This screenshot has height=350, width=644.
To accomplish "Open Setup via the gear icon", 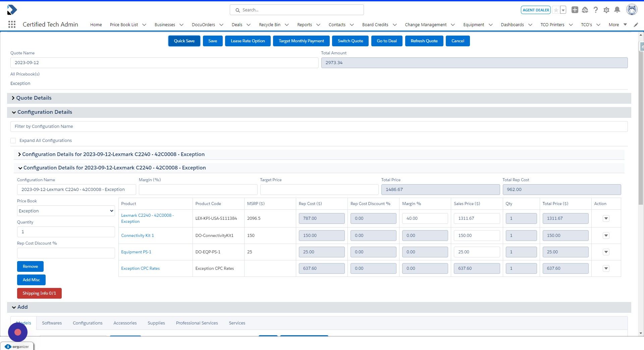I will tap(606, 10).
